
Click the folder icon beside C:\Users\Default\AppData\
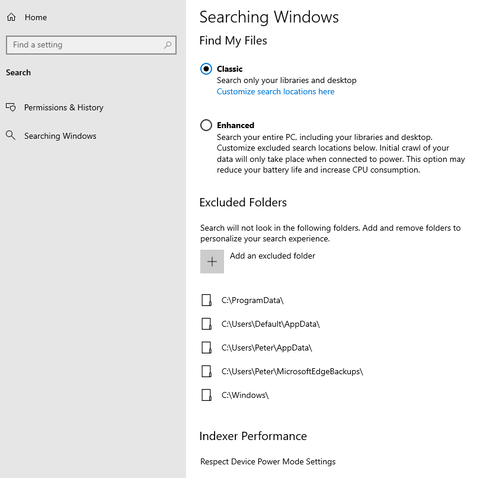(x=206, y=324)
